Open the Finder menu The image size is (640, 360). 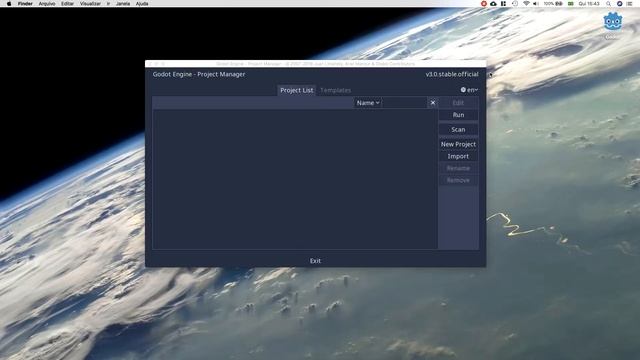click(25, 4)
